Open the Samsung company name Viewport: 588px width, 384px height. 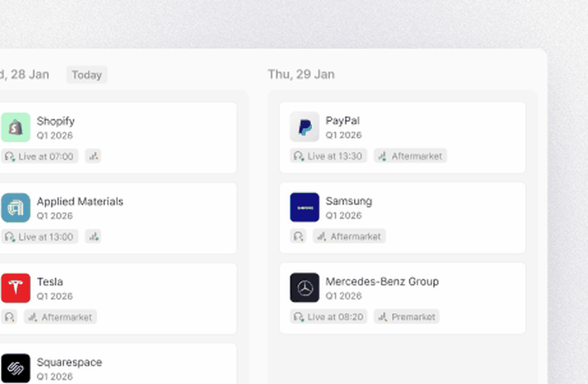[349, 201]
